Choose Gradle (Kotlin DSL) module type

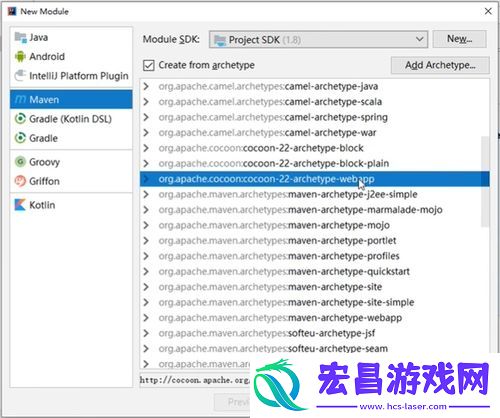pos(71,119)
